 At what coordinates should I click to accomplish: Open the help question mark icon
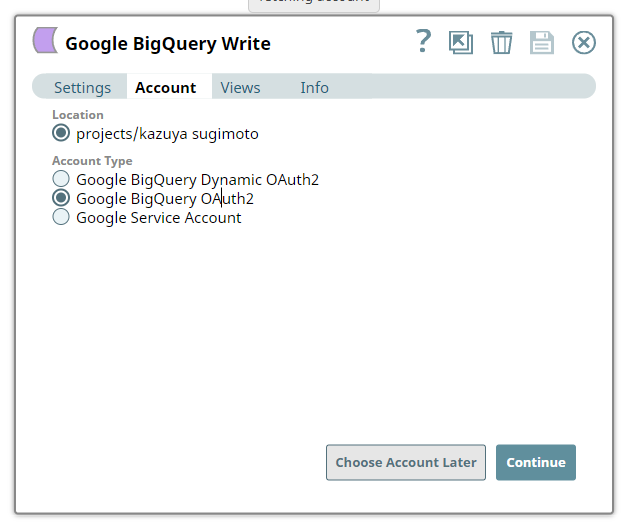pyautogui.click(x=423, y=41)
